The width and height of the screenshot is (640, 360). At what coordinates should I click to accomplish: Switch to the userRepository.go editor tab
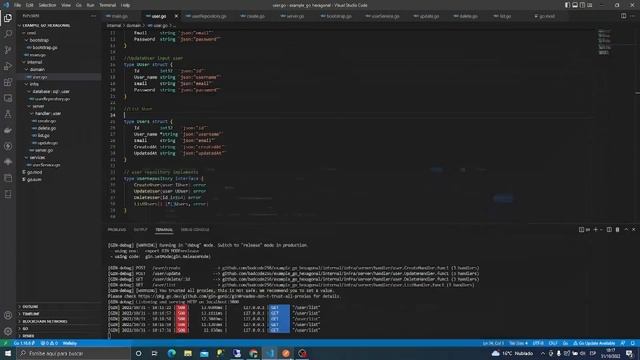pos(209,16)
